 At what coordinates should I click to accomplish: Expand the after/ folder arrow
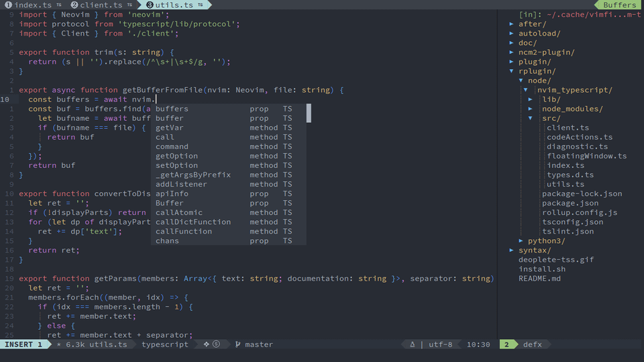(511, 24)
